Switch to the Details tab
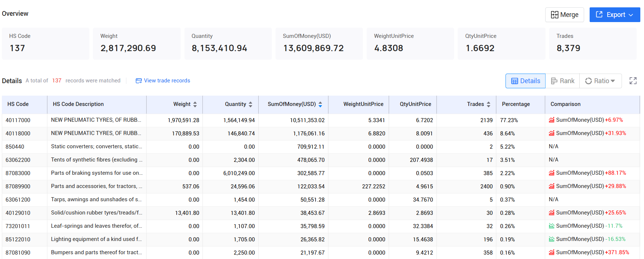This screenshot has width=644, height=259. (x=525, y=81)
